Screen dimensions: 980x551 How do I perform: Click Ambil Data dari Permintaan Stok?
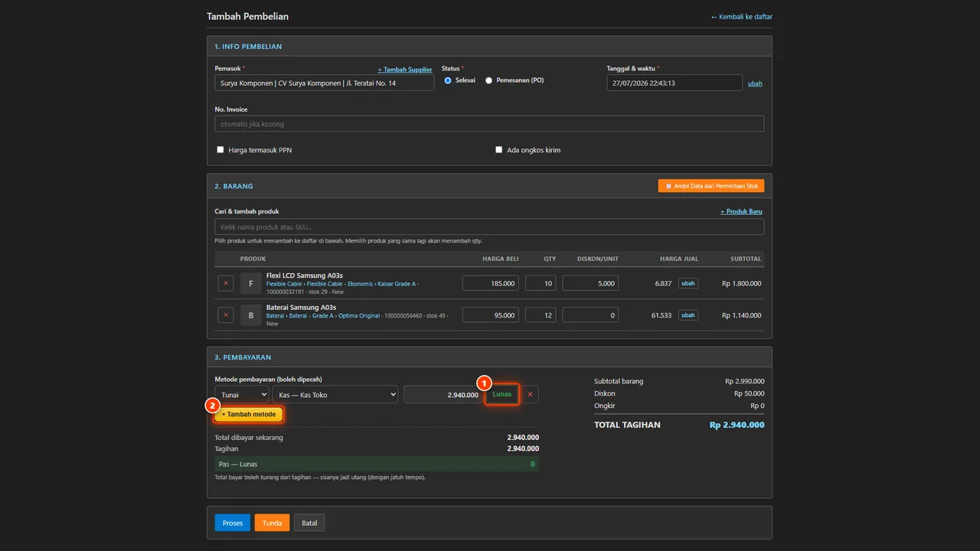(x=711, y=186)
